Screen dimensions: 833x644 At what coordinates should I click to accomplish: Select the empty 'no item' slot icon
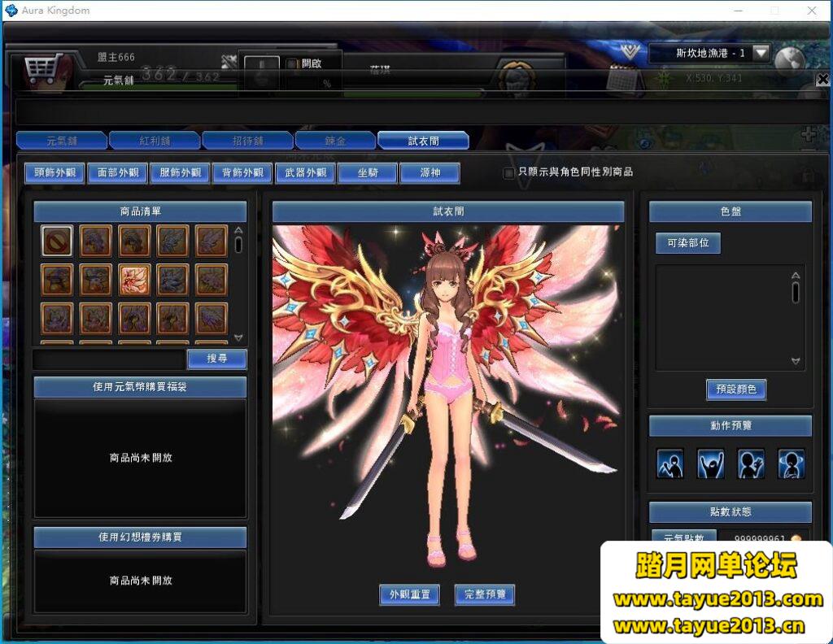pyautogui.click(x=57, y=241)
